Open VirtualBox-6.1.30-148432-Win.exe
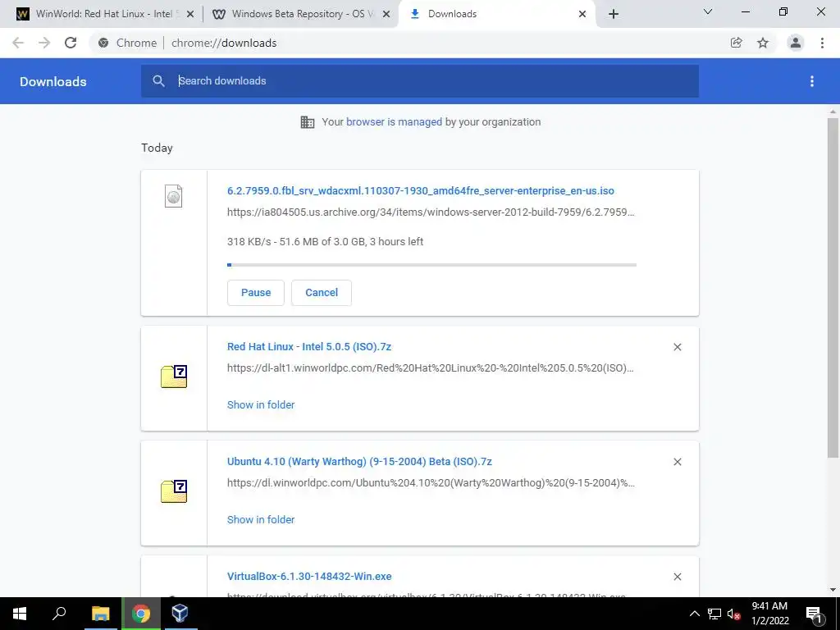 coord(309,577)
